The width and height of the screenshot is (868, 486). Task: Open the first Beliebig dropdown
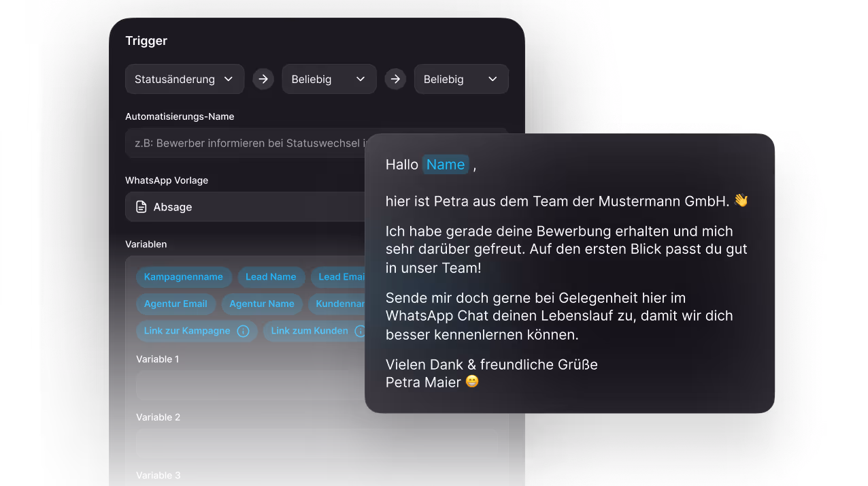(329, 78)
